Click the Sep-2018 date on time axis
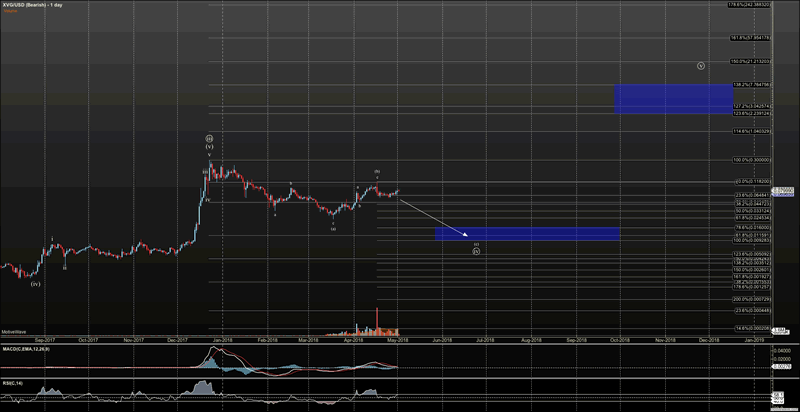800x412 pixels. click(x=576, y=339)
